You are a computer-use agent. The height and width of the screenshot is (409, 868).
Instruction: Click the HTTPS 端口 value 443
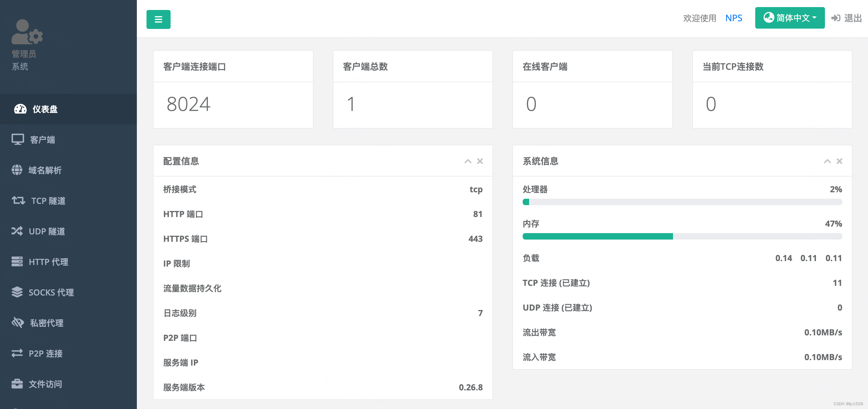click(x=475, y=239)
